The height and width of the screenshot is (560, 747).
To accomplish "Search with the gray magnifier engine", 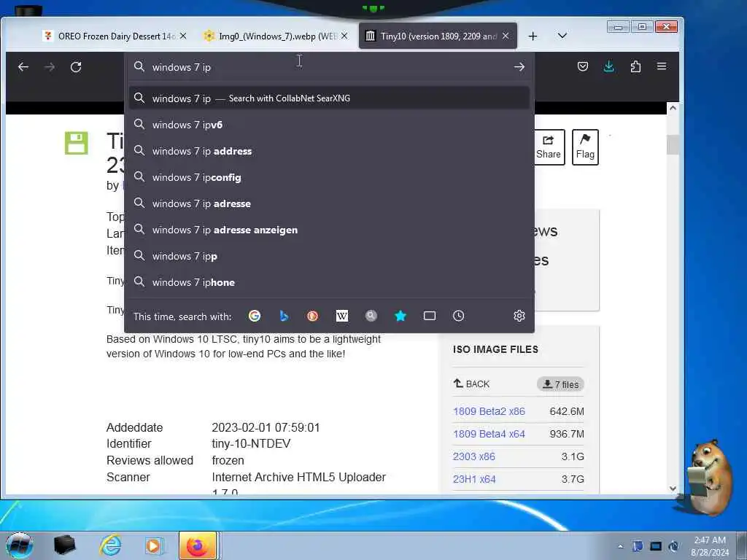I will (x=371, y=316).
